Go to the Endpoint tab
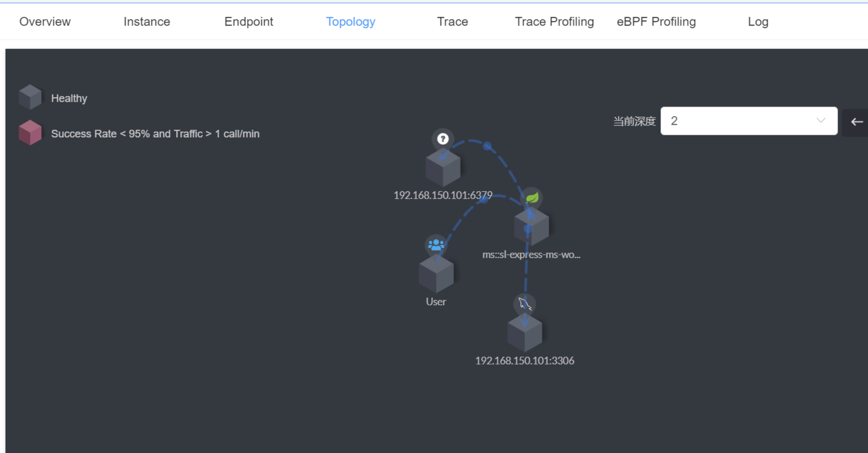 (249, 22)
